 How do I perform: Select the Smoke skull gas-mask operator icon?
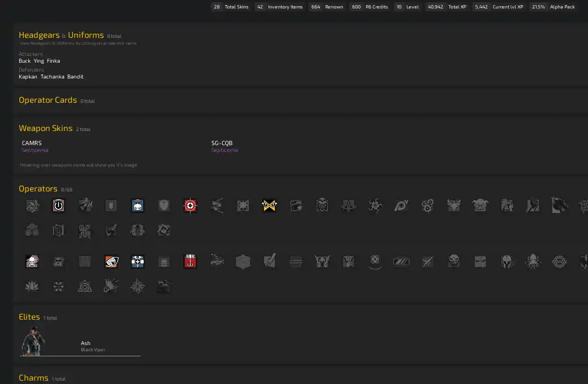click(32, 261)
